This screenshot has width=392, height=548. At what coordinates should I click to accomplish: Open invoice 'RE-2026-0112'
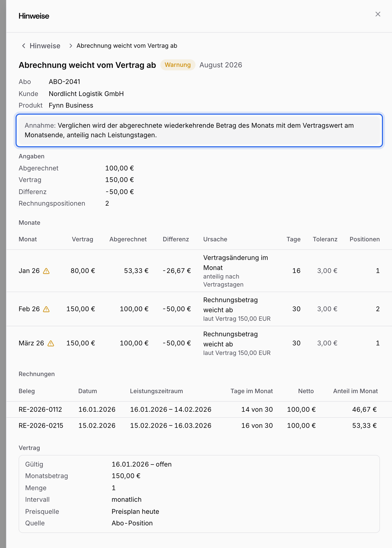click(40, 409)
